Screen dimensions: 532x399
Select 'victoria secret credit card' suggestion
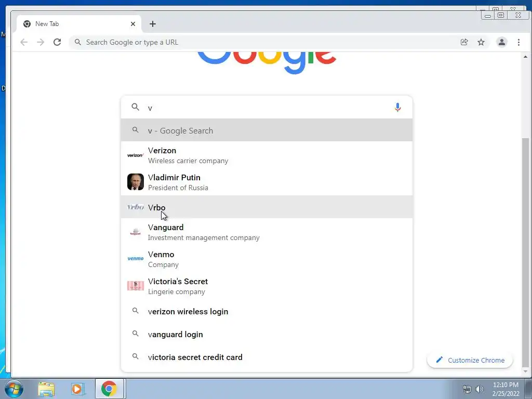pyautogui.click(x=267, y=357)
